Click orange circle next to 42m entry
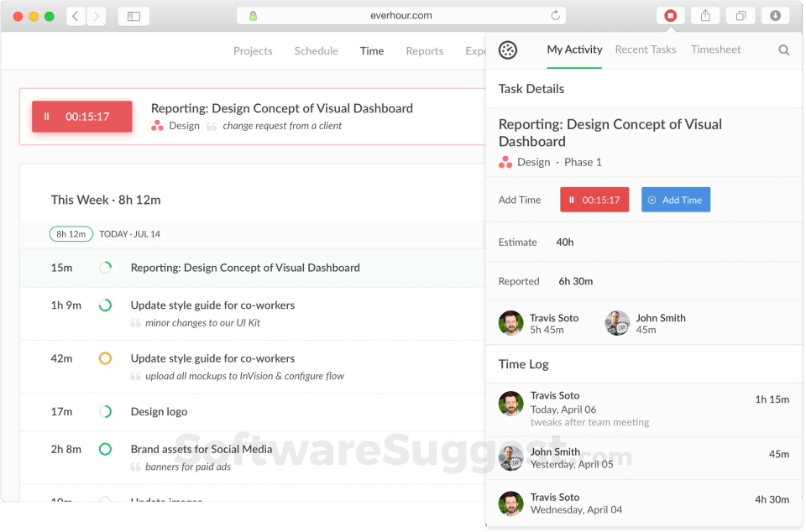 (x=106, y=358)
